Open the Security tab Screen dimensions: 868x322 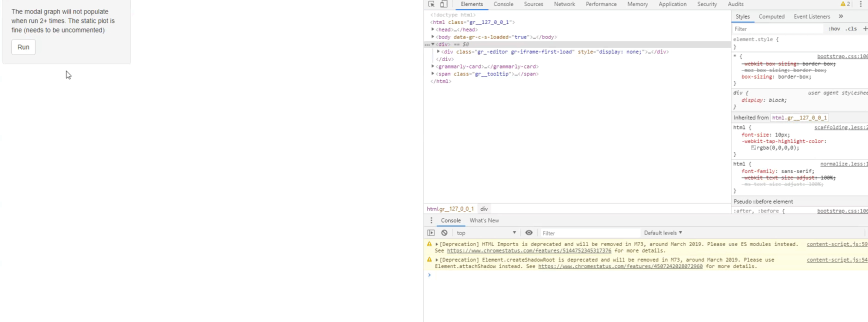pyautogui.click(x=707, y=4)
